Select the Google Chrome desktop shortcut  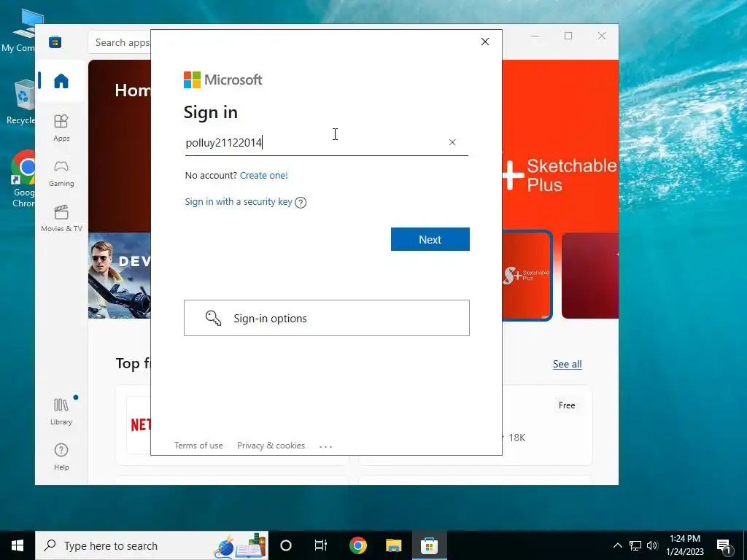tap(24, 179)
